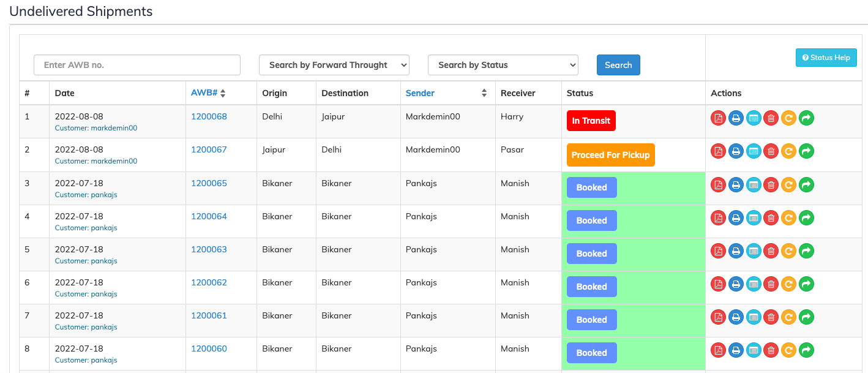Focus the Enter AWB no. field
868x373 pixels.
pyautogui.click(x=137, y=65)
